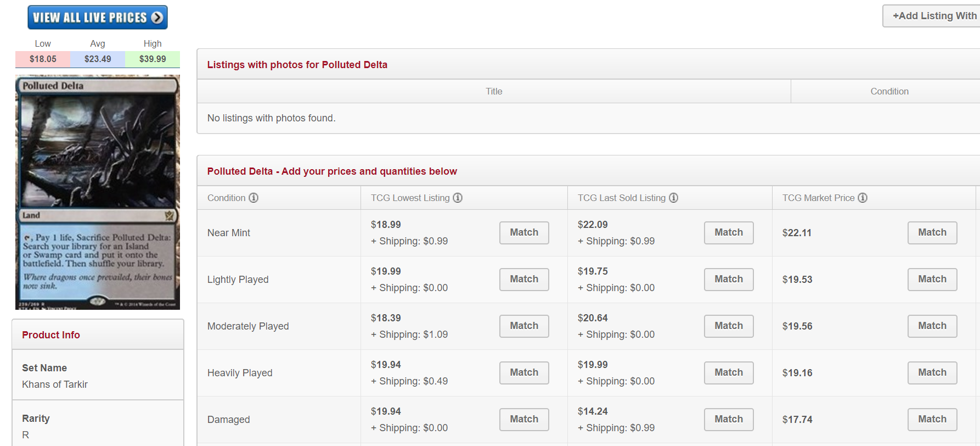
Task: Match Heavily Played market price $19.16
Action: [x=932, y=373]
